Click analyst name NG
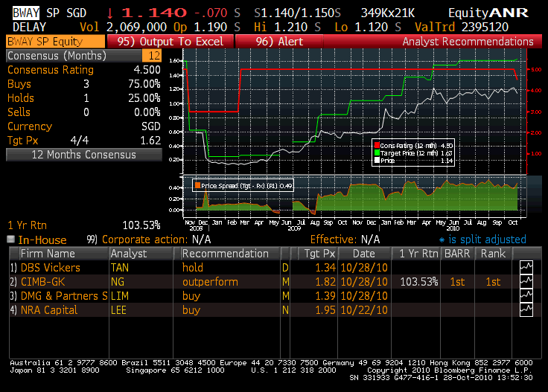548x392 pixels. coord(118,282)
